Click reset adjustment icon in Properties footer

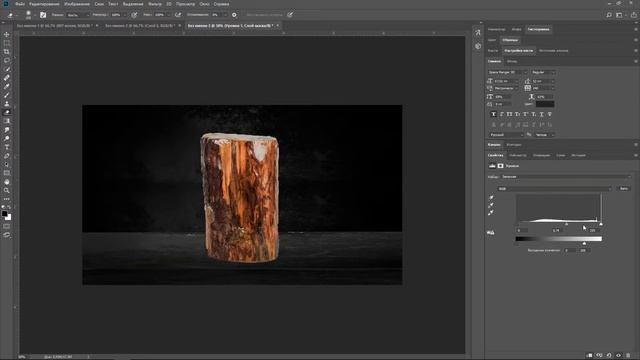(609, 356)
